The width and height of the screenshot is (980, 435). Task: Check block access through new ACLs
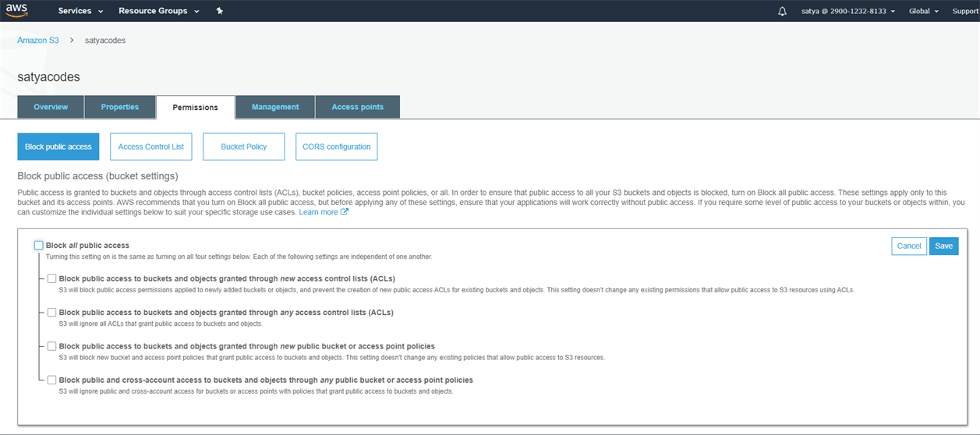51,278
